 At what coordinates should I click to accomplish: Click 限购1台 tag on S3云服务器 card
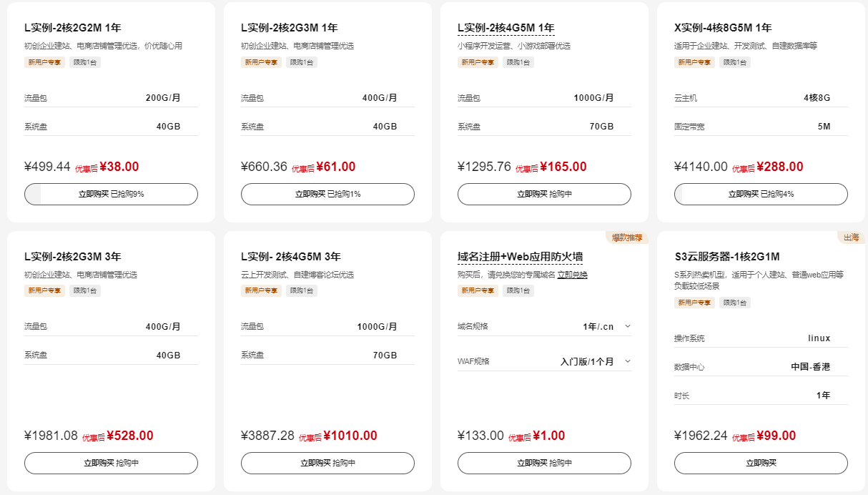pyautogui.click(x=734, y=303)
